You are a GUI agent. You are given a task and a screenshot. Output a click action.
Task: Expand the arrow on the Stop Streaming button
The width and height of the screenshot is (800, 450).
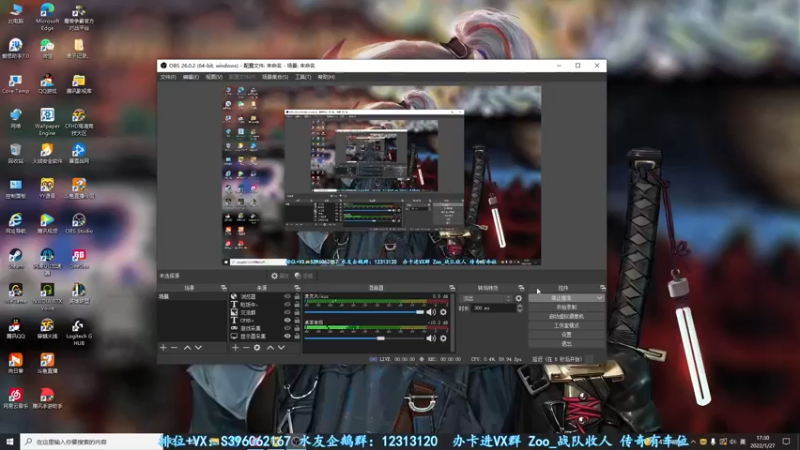(x=599, y=298)
